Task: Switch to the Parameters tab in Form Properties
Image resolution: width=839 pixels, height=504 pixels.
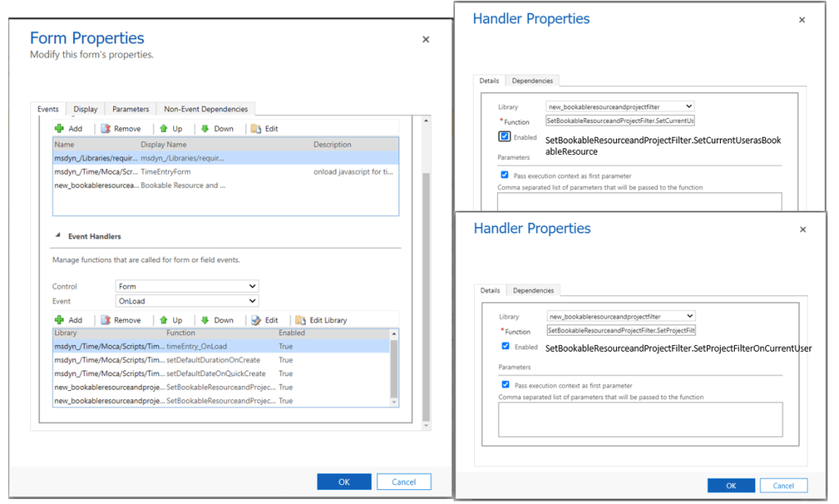Action: click(x=130, y=109)
